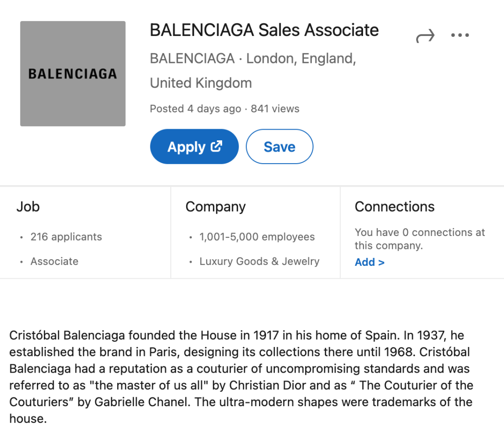
Task: Click the 841 views text
Action: 275,109
